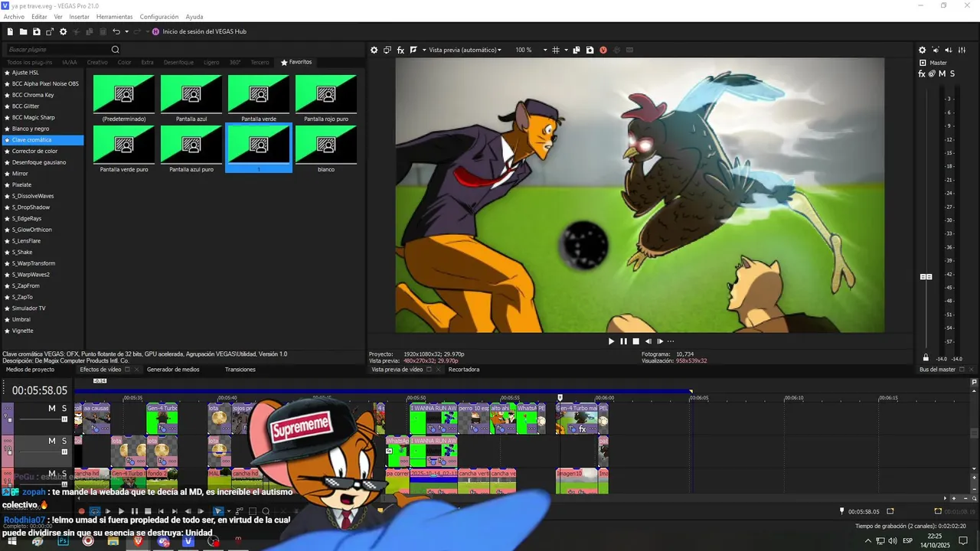This screenshot has width=980, height=551.
Task: Open project properties gear in main toolbar
Action: coord(64,31)
